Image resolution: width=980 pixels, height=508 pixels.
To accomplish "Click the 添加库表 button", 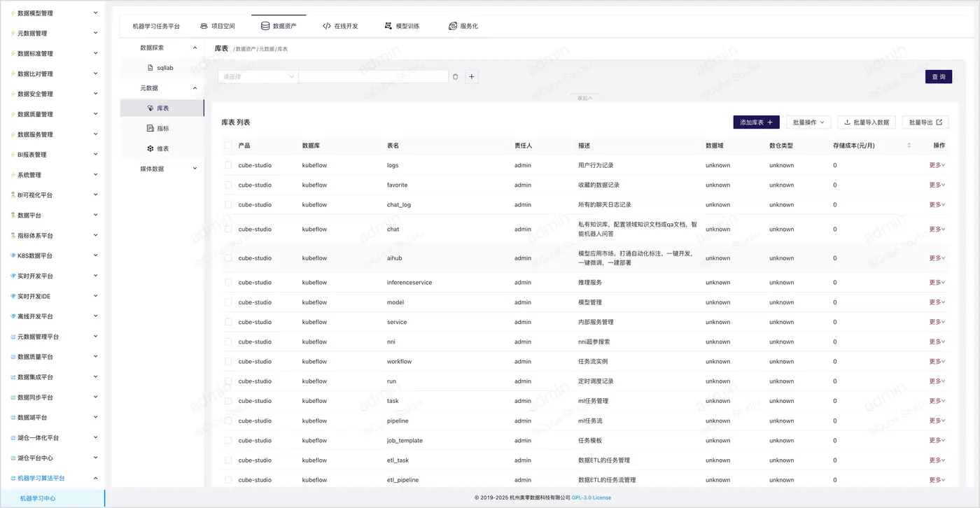I will click(756, 122).
